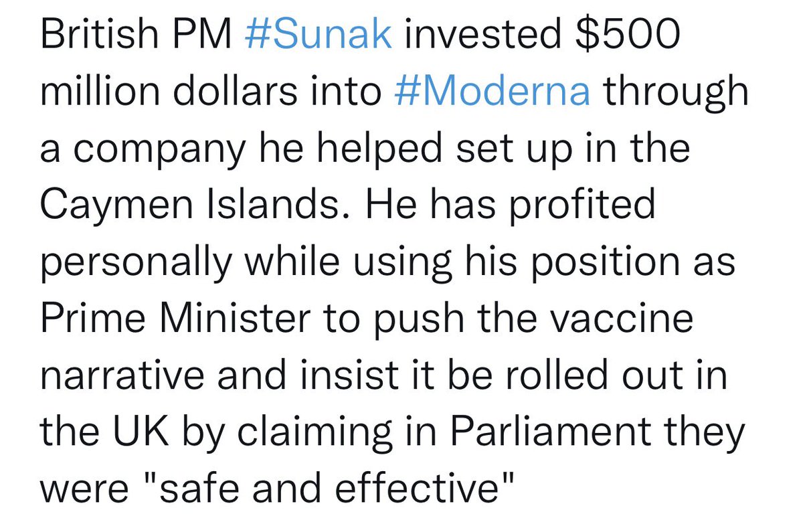The height and width of the screenshot is (532, 803).
Task: Open the #Moderna hashtag link
Action: pos(493,92)
